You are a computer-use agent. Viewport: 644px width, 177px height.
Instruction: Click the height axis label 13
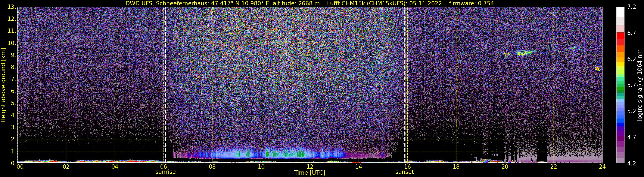[11, 7]
